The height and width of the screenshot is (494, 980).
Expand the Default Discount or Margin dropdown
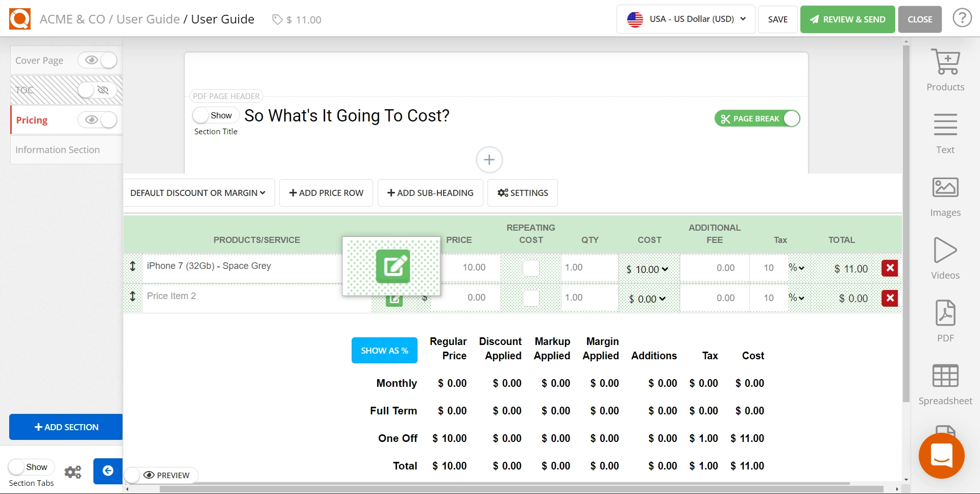(x=198, y=193)
